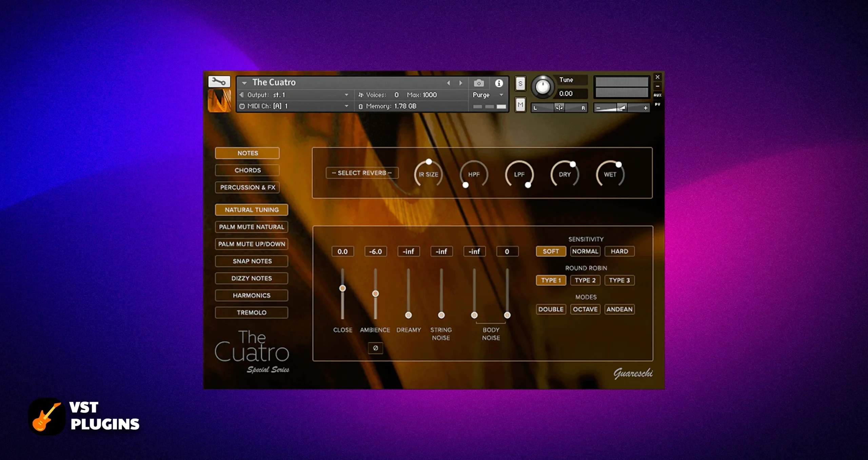Go to next instrument with right arrow

[x=460, y=83]
